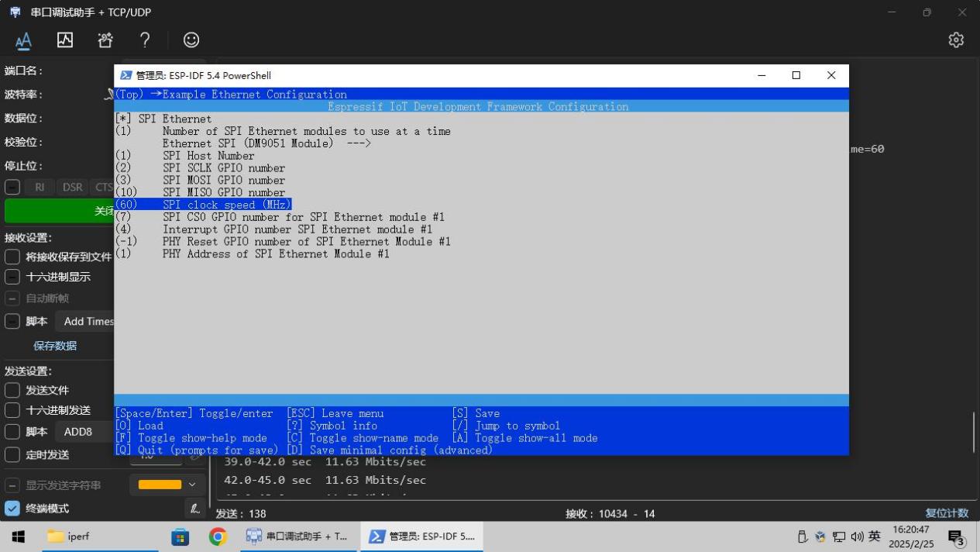
Task: Click the [A] Toggle show-all mode hint
Action: pyautogui.click(x=524, y=438)
